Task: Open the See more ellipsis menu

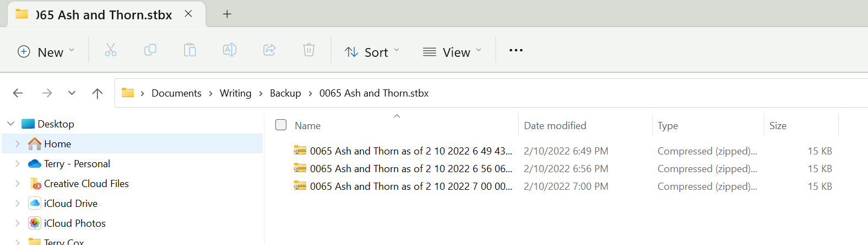Action: [516, 51]
